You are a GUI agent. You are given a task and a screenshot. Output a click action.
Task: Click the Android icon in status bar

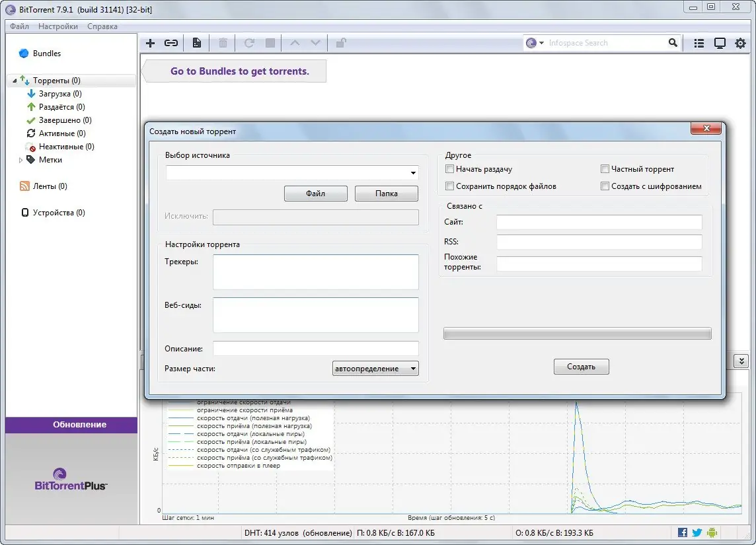[x=712, y=532]
